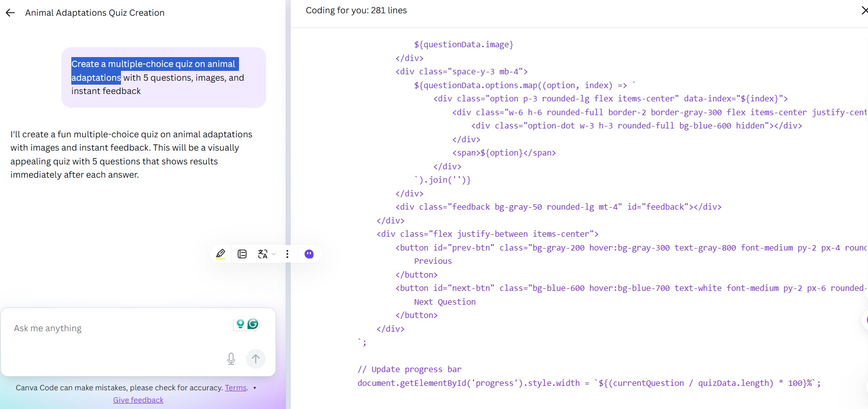Click the Grammarly lightbulb suggestion icon
The image size is (868, 409).
pyautogui.click(x=240, y=324)
